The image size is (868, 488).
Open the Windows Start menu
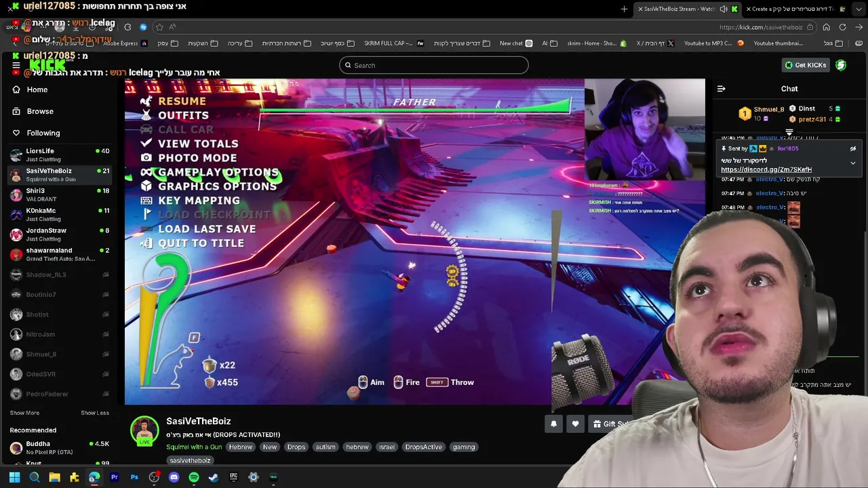[x=14, y=477]
